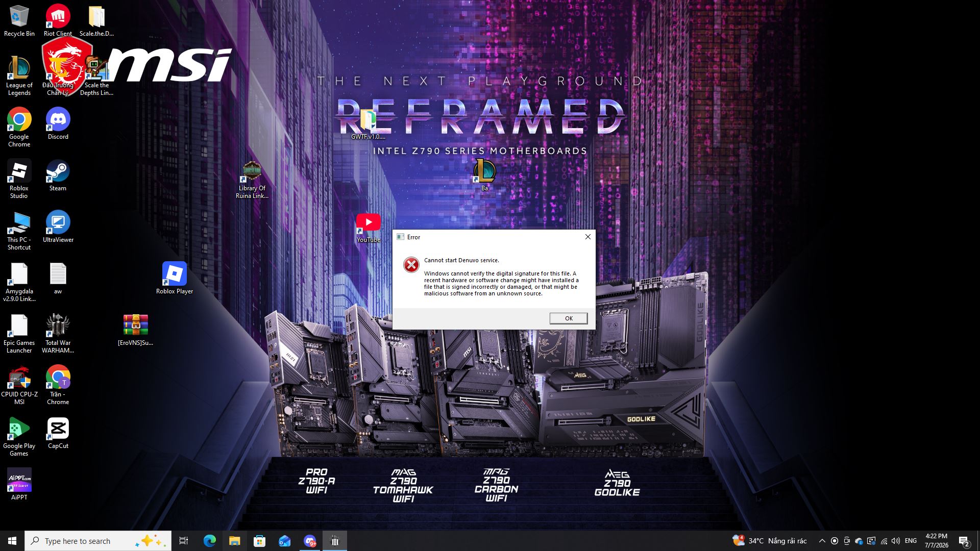Select the Roblox Player desktop icon
This screenshot has height=551, width=980.
(x=175, y=278)
